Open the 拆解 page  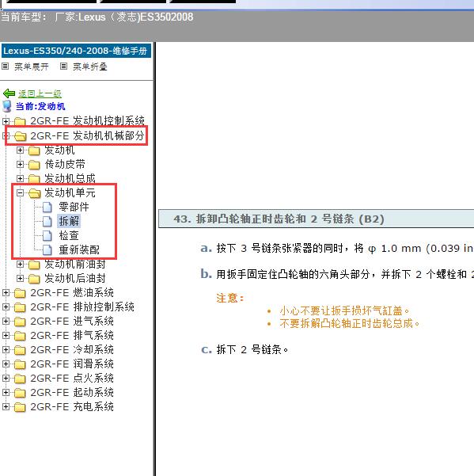pyautogui.click(x=69, y=221)
